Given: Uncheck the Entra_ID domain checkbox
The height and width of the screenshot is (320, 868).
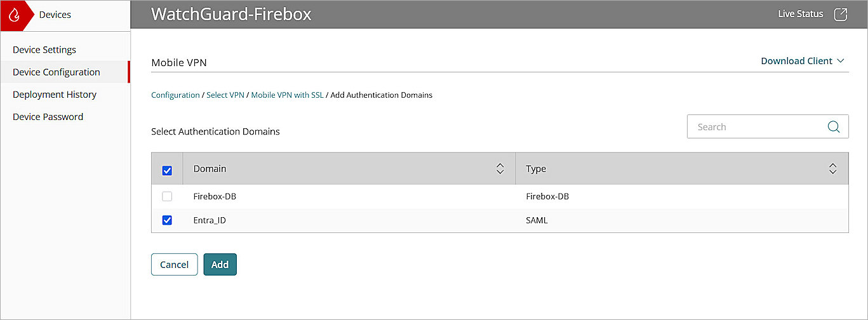Looking at the screenshot, I should tap(168, 220).
